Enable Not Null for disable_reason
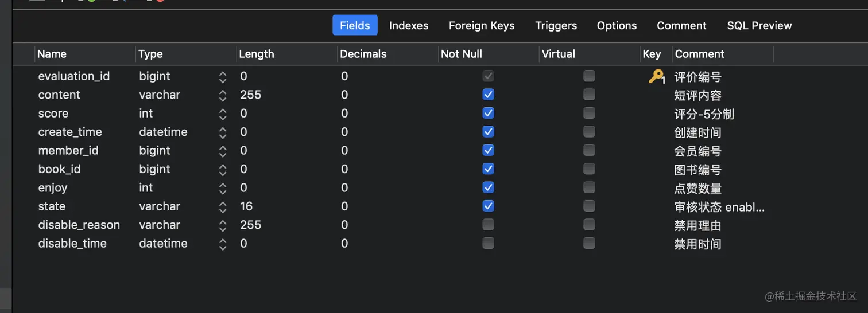Screen dimensions: 868x313 click(488, 225)
